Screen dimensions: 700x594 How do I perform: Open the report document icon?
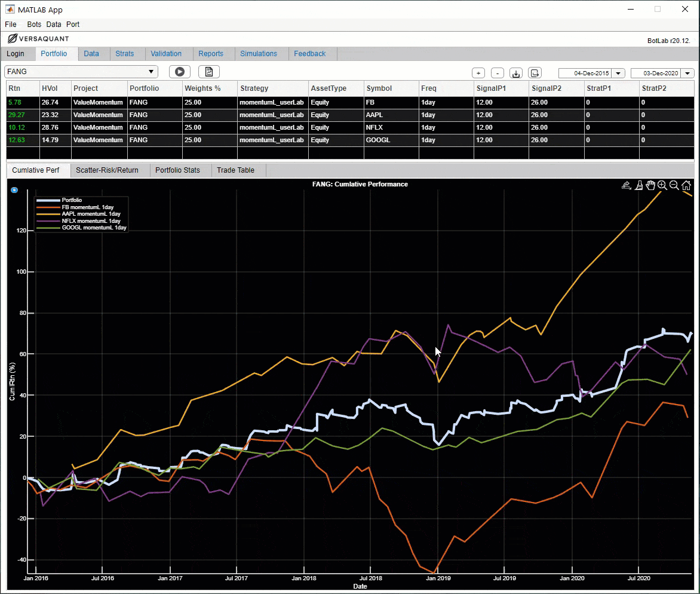tap(209, 72)
